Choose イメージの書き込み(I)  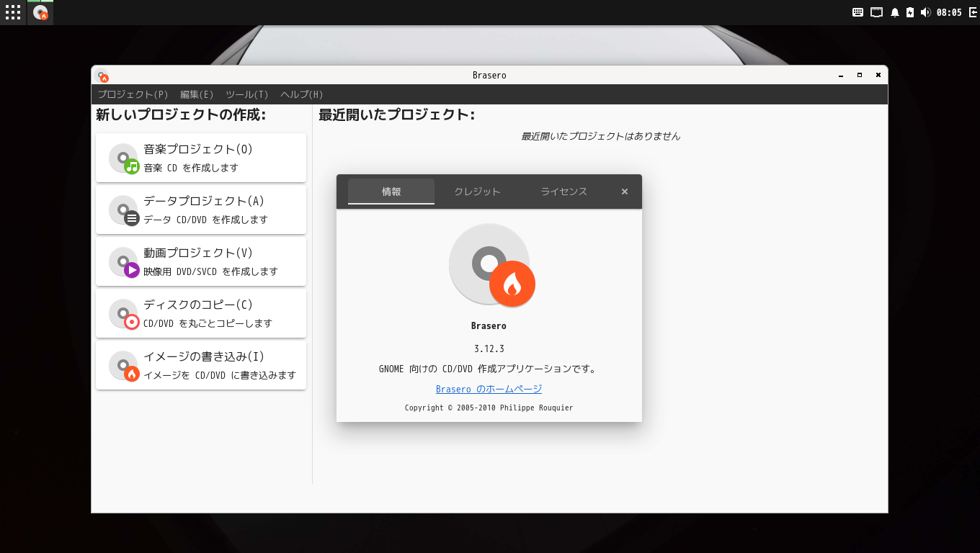click(201, 365)
